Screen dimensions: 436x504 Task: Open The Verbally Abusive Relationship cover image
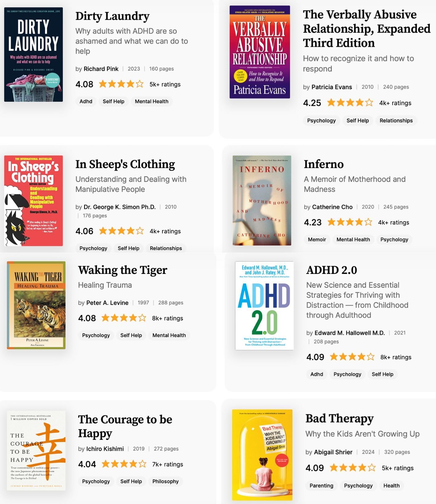pos(260,52)
